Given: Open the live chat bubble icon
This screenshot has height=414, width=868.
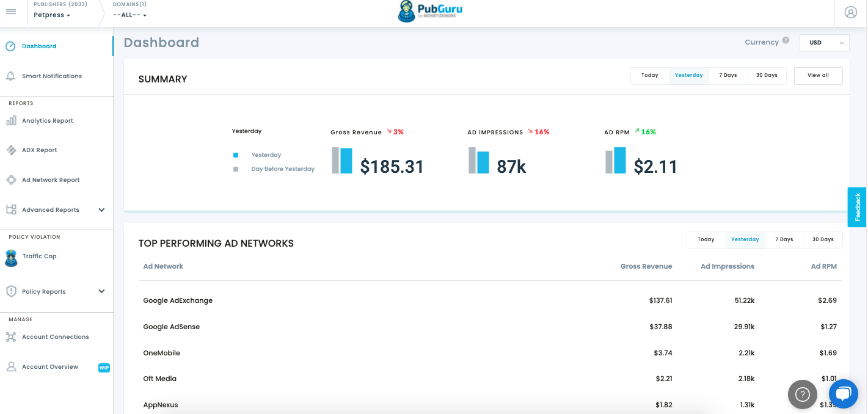Looking at the screenshot, I should tap(844, 394).
